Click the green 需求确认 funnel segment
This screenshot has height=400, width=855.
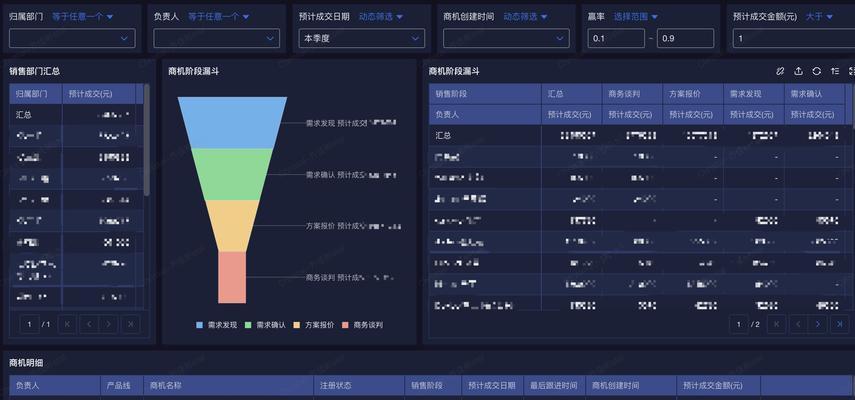click(232, 174)
